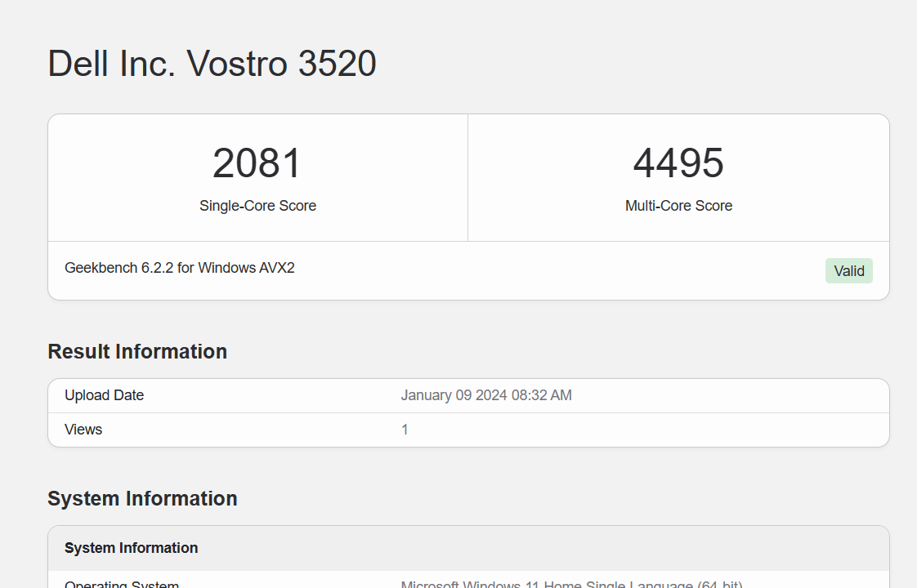This screenshot has width=917, height=588.
Task: Click the January 09 2024 upload date value
Action: pyautogui.click(x=486, y=395)
